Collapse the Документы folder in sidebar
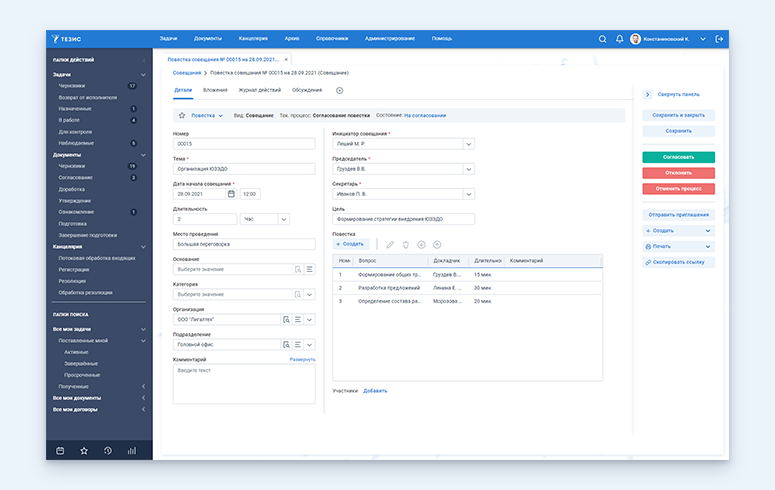Image resolution: width=775 pixels, height=490 pixels. tap(144, 155)
